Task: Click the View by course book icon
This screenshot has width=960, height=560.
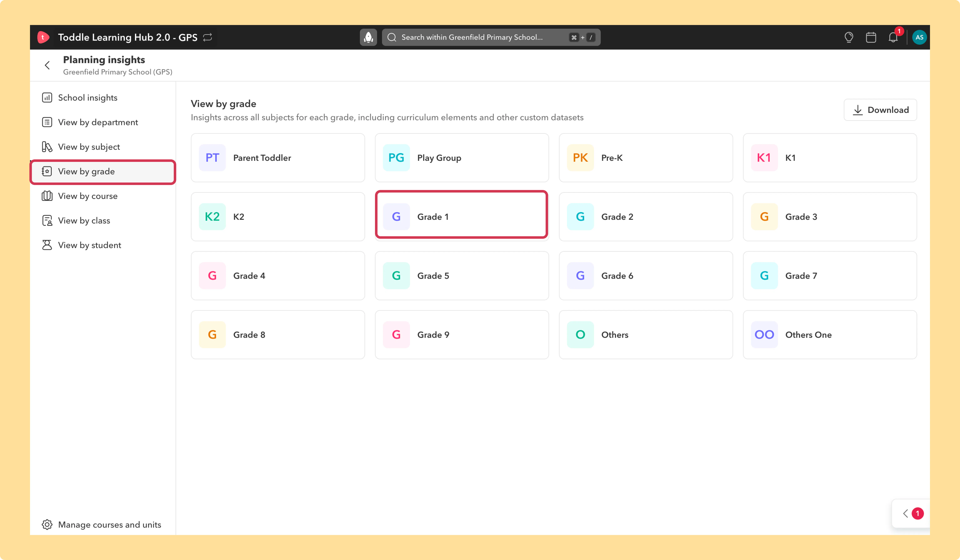Action: 47,196
